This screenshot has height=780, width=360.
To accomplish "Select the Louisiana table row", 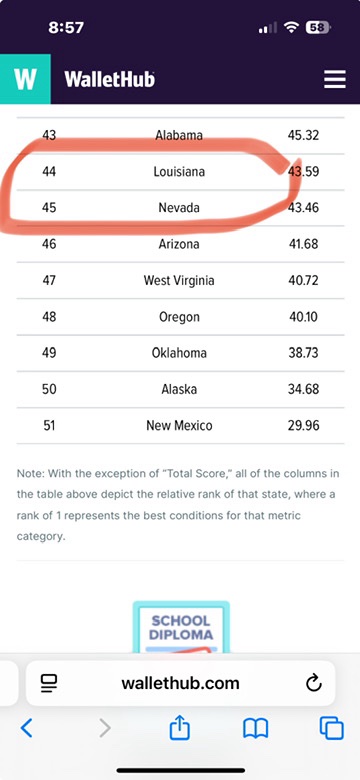I will click(180, 172).
